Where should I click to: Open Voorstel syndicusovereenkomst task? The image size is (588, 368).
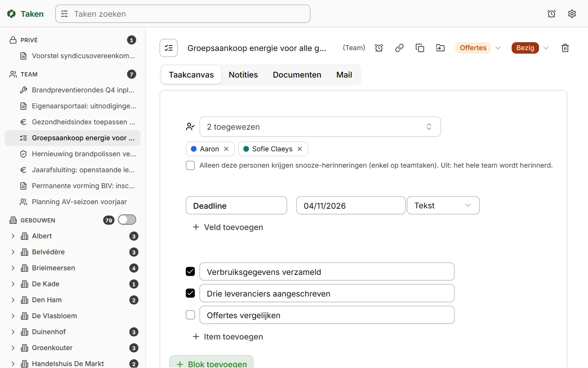[73, 56]
